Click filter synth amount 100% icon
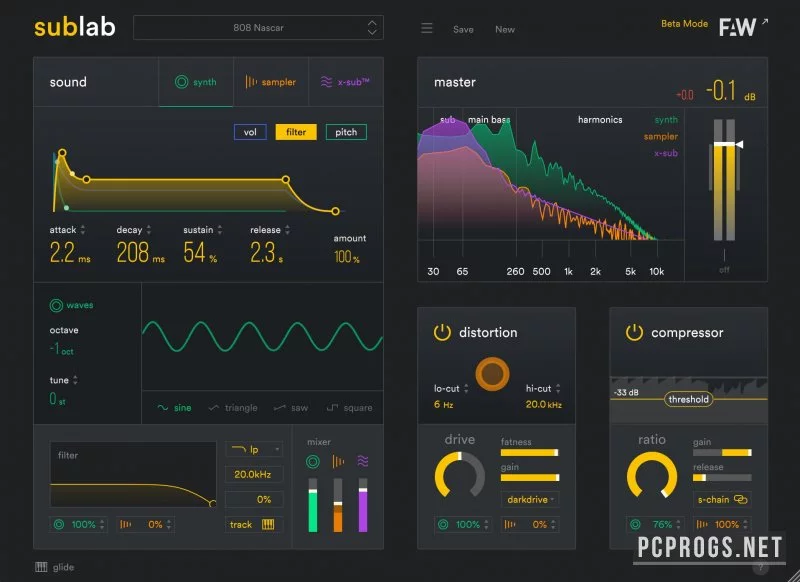800x582 pixels. tap(59, 524)
